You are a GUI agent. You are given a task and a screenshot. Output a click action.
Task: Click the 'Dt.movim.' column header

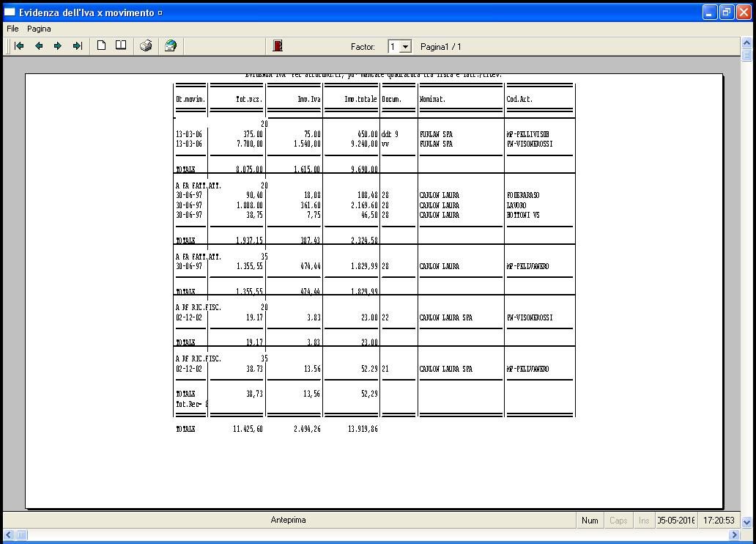[190, 99]
